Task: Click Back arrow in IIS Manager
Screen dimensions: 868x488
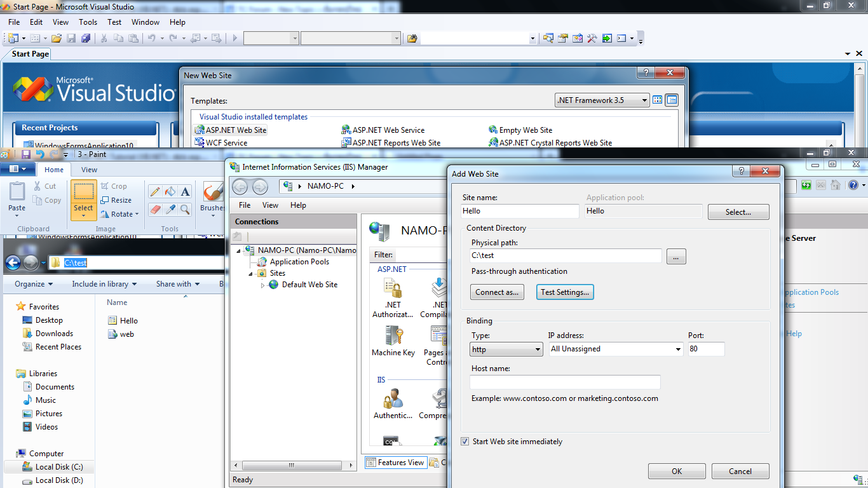Action: (x=240, y=186)
